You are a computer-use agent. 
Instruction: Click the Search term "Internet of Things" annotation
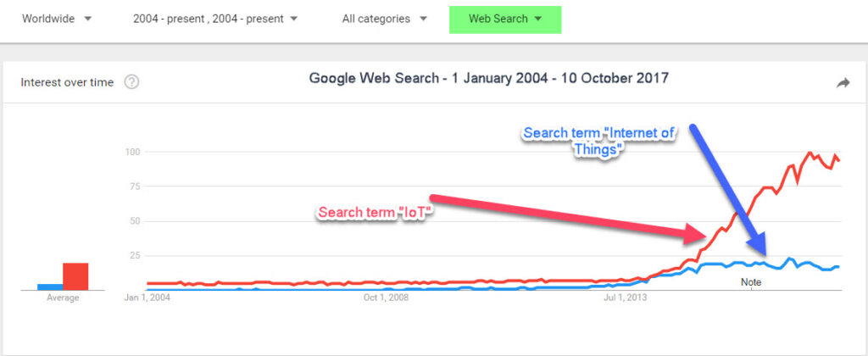(x=596, y=141)
